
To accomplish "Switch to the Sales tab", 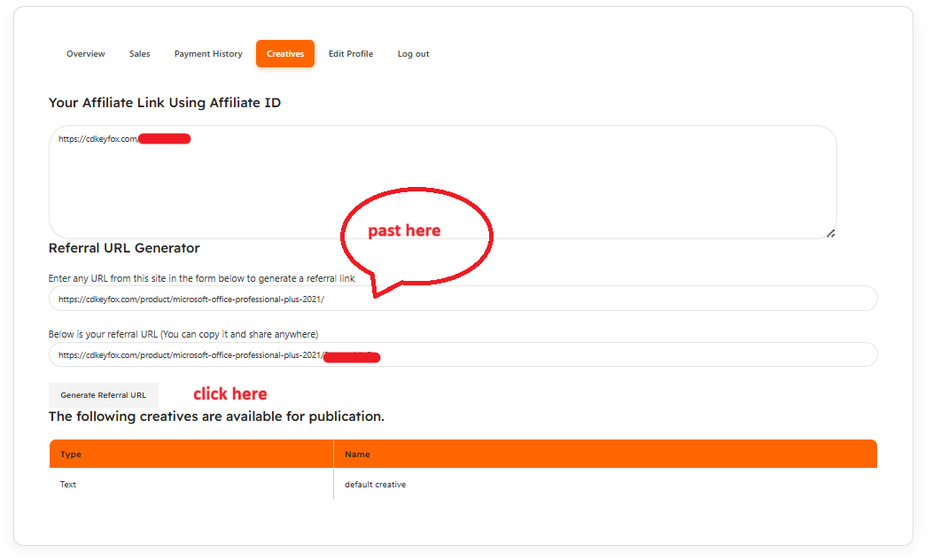I will click(140, 54).
